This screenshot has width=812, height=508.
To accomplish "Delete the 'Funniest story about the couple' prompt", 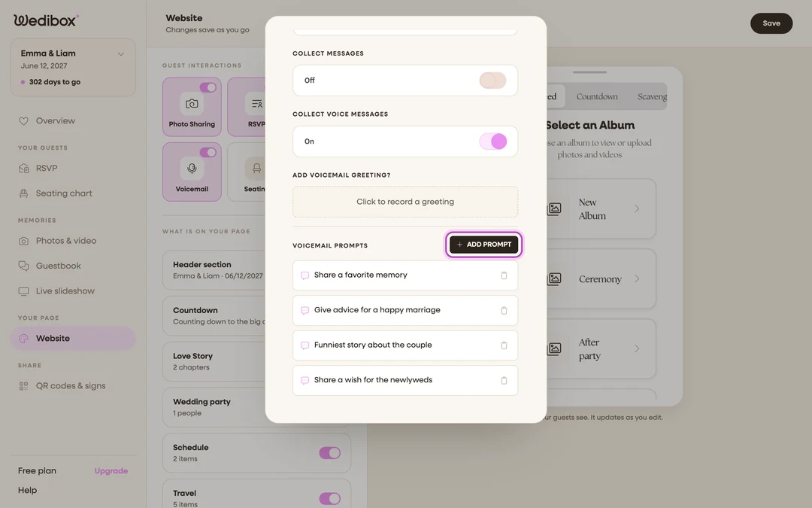I will coord(504,345).
